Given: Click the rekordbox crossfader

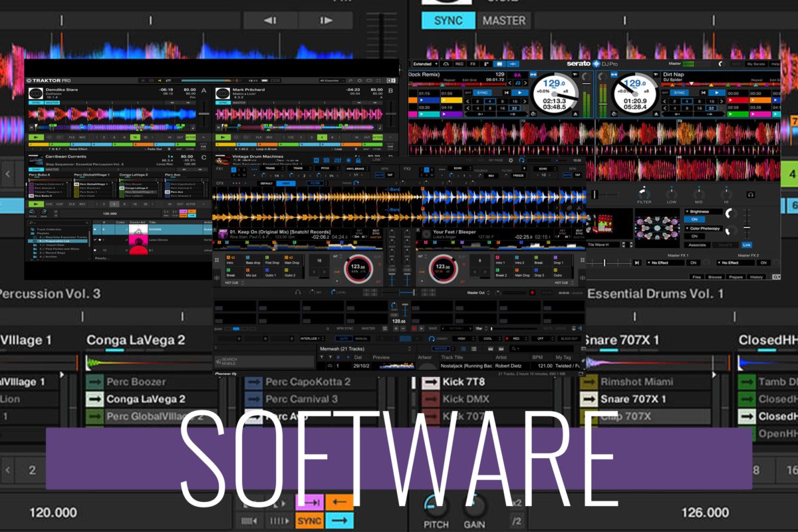Looking at the screenshot, I should 399,293.
